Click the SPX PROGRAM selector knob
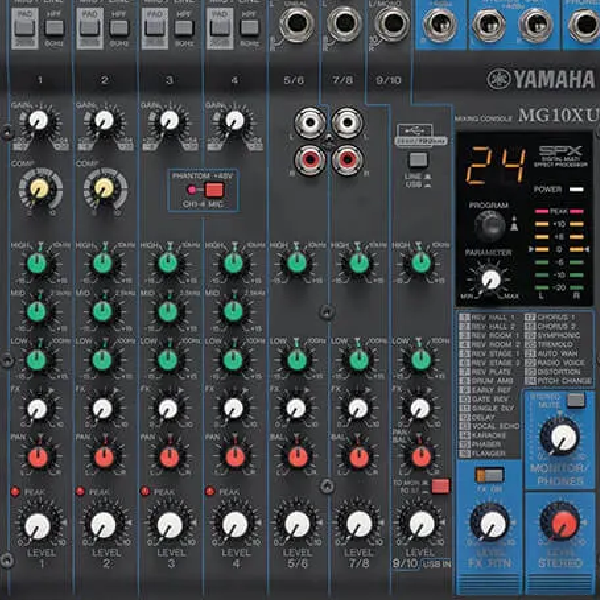 [489, 225]
